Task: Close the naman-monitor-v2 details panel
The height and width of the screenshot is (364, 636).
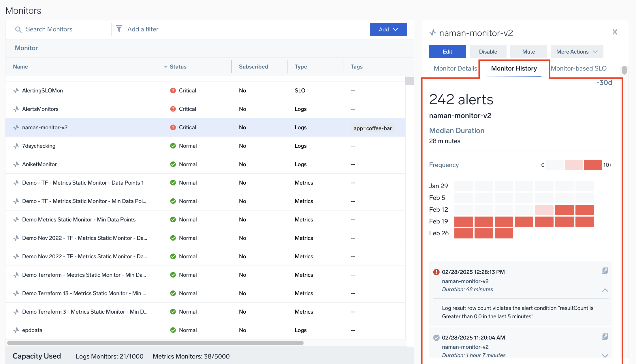Action: click(615, 32)
